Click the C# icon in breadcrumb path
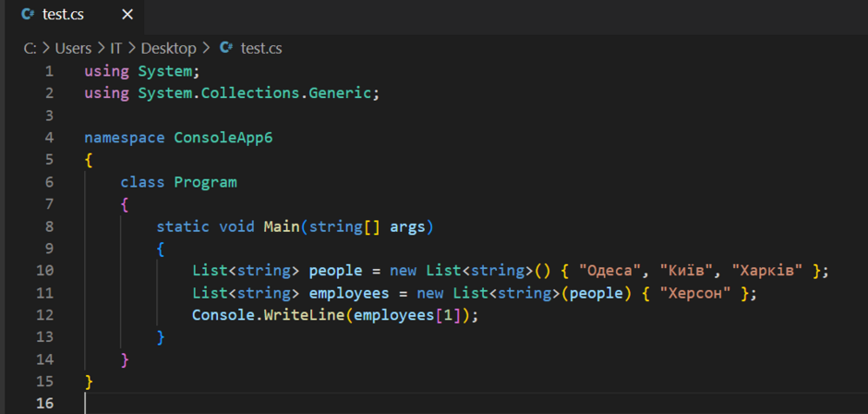The height and width of the screenshot is (414, 868). point(224,48)
